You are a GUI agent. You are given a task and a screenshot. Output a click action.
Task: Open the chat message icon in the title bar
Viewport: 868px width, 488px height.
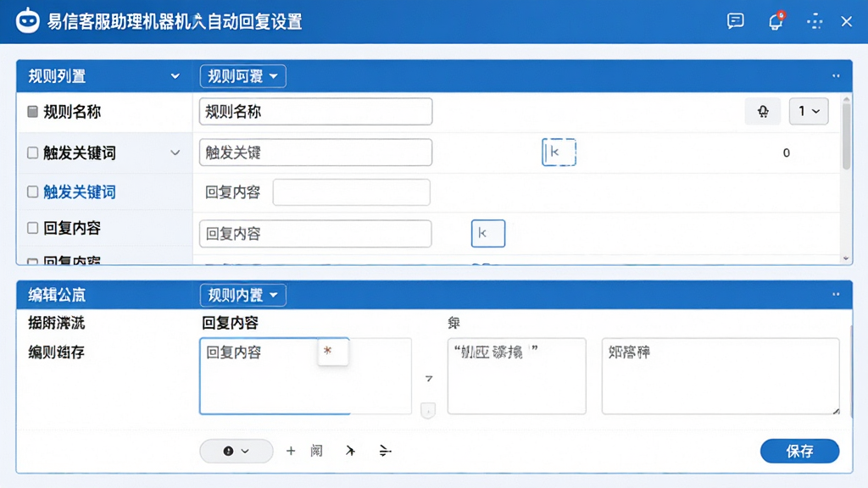(x=735, y=21)
